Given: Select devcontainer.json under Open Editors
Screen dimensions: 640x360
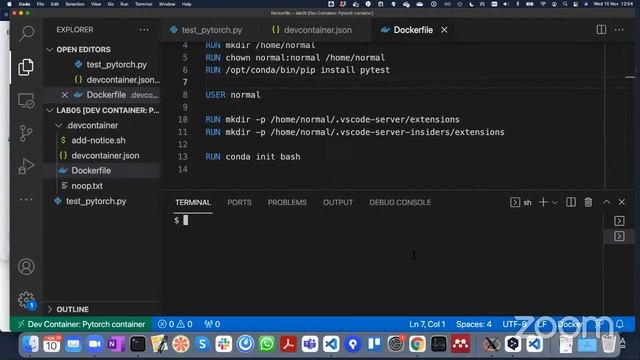Looking at the screenshot, I should pos(102,80).
